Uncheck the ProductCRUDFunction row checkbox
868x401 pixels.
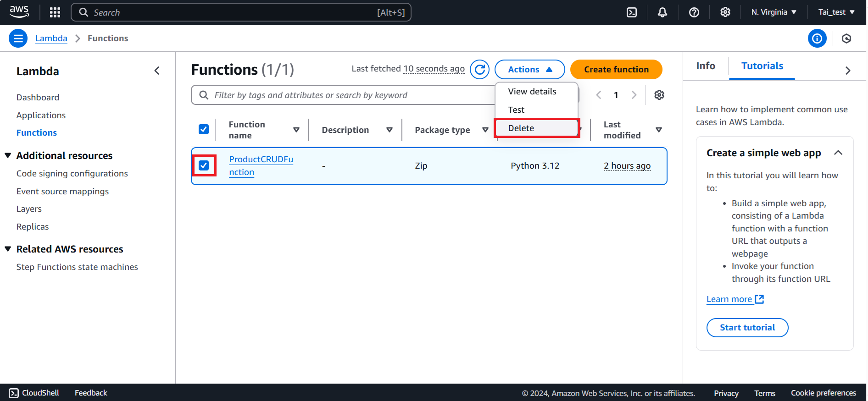[x=204, y=165]
